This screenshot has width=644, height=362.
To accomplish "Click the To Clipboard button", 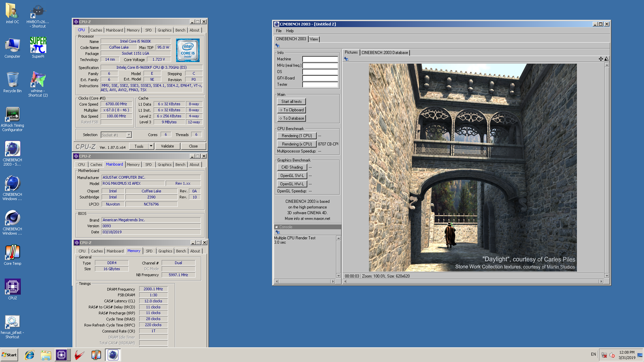I will pyautogui.click(x=291, y=110).
